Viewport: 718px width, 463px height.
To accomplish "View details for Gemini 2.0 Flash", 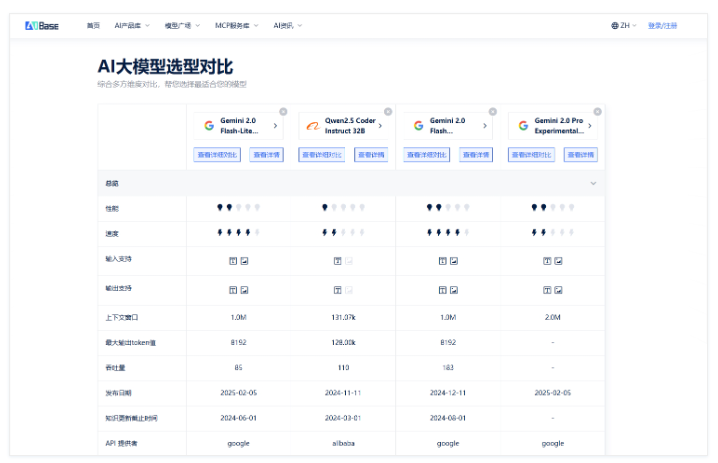I will pos(476,155).
